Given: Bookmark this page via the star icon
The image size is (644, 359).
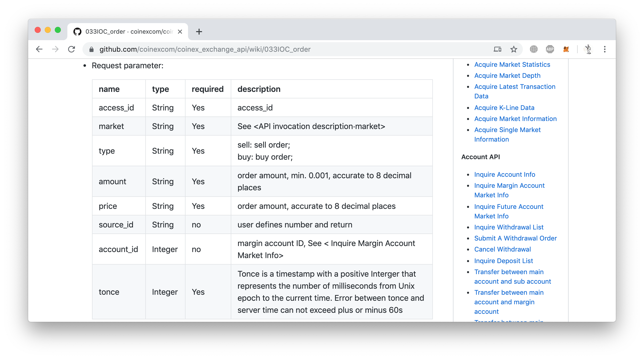Looking at the screenshot, I should (x=514, y=49).
